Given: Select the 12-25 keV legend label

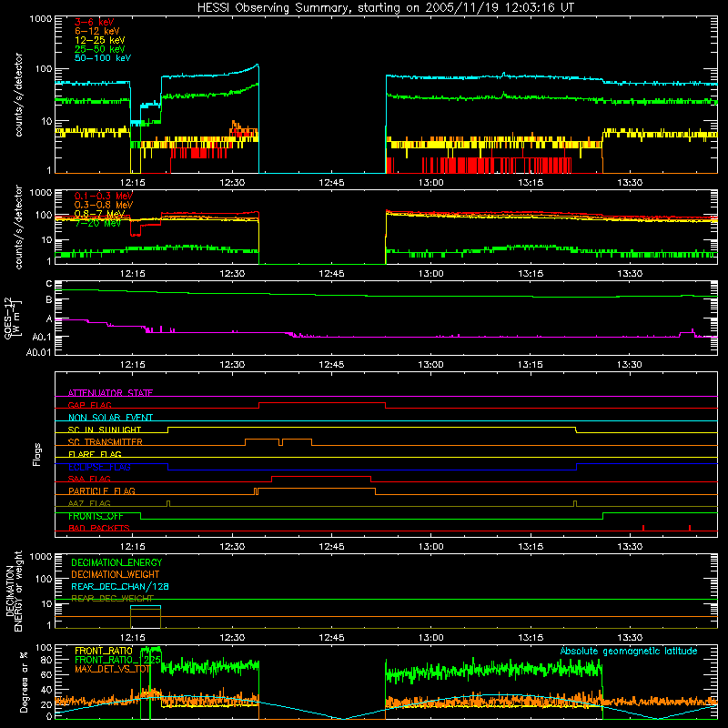Looking at the screenshot, I should pyautogui.click(x=100, y=40).
